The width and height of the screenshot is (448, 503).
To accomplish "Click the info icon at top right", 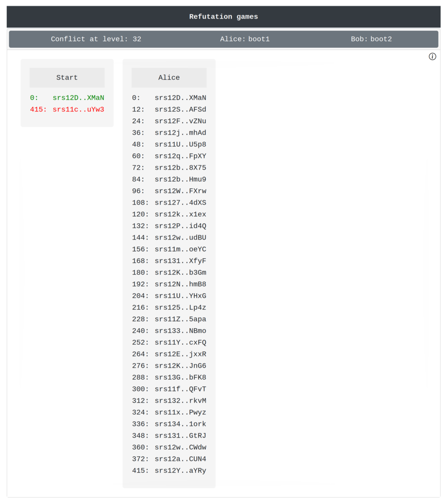I will [432, 56].
